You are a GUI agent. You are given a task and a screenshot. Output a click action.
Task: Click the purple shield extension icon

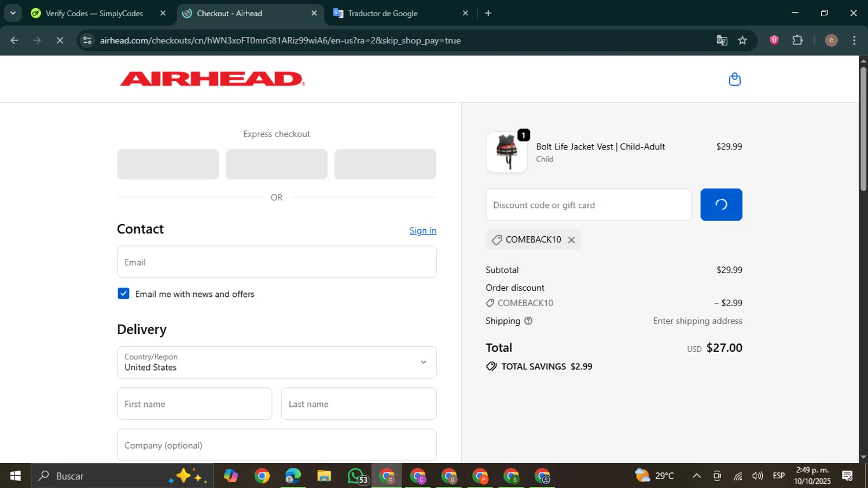(x=774, y=41)
